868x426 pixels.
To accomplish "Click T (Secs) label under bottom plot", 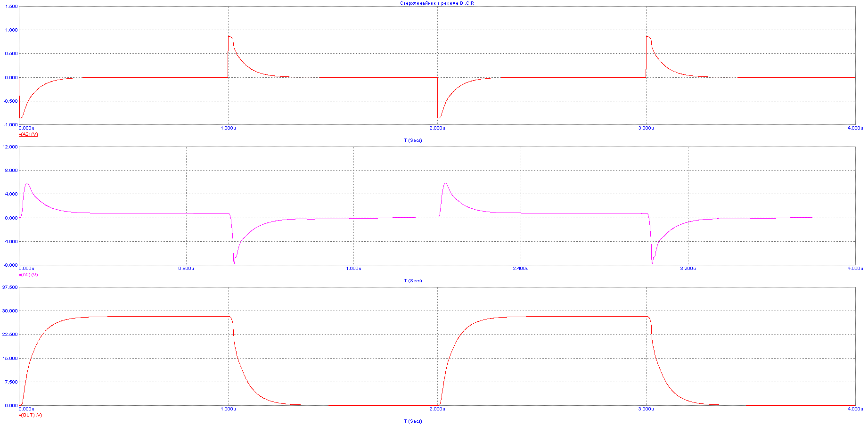I will point(413,421).
